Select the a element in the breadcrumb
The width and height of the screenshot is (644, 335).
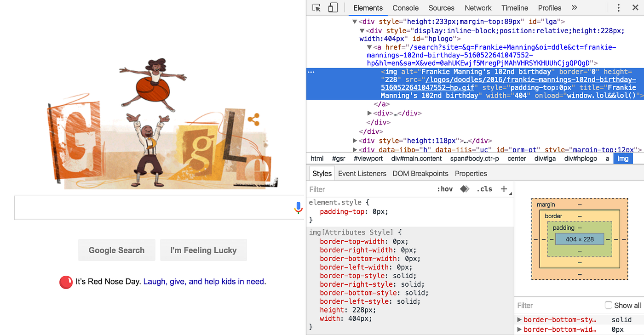(x=607, y=159)
